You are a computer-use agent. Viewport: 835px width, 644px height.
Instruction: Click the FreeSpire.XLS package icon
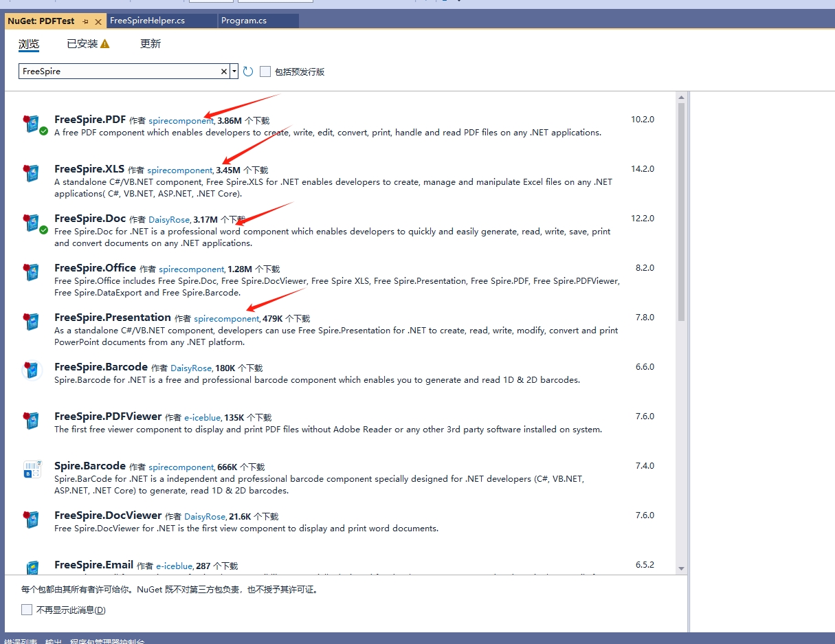(30, 173)
